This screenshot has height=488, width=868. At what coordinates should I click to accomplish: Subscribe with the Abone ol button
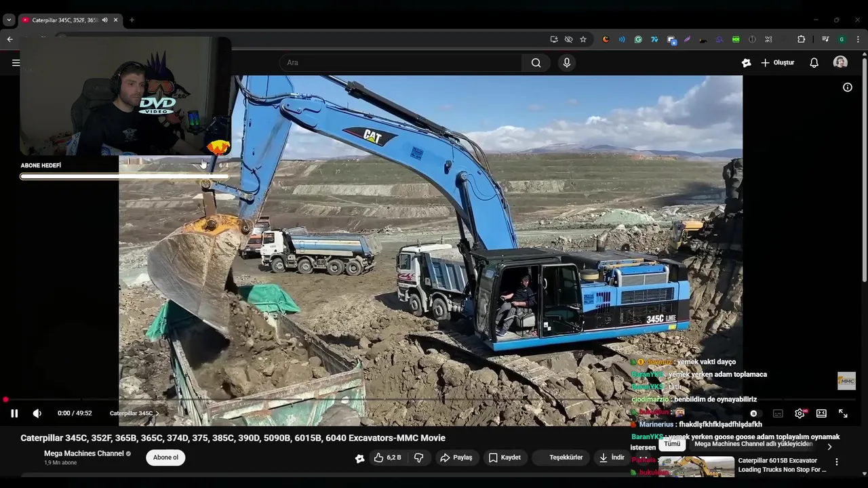(165, 457)
